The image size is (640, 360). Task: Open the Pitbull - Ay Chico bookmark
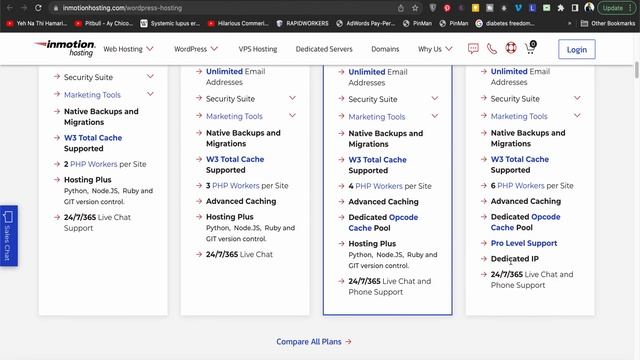[104, 23]
